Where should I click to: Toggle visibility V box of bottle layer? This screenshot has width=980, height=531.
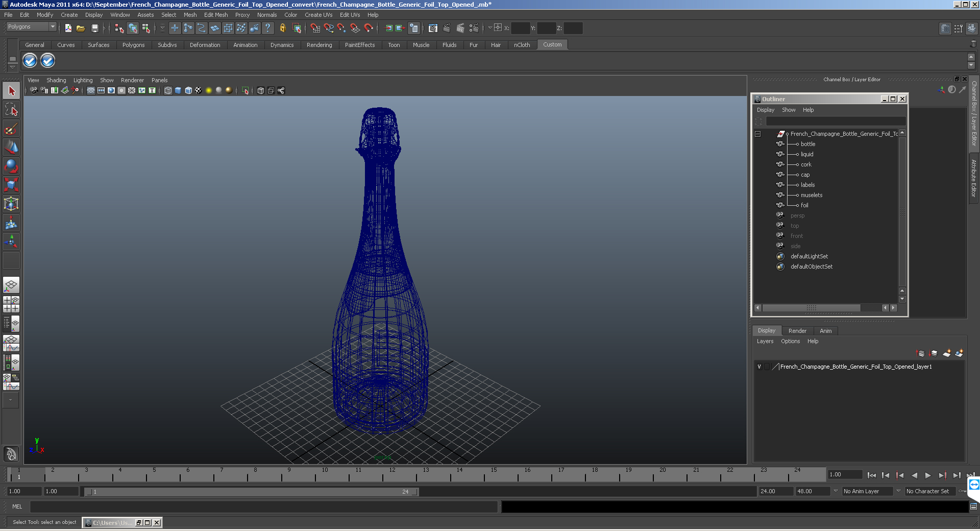759,367
